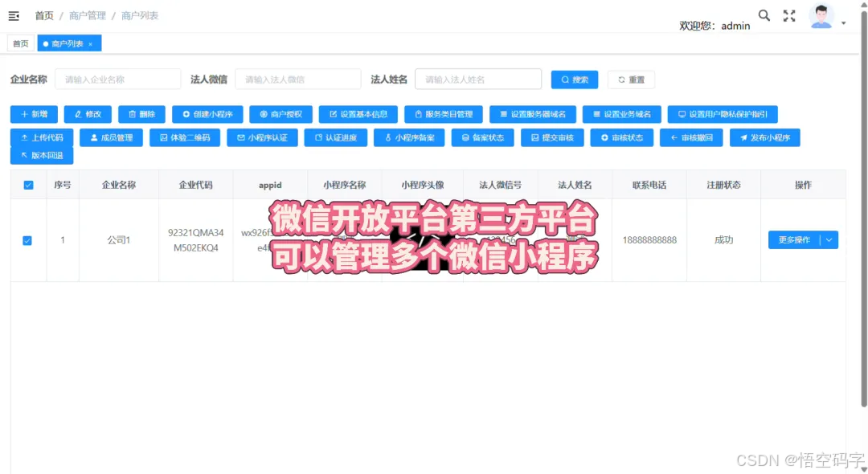
Task: Publish with 发布小程序
Action: (x=765, y=137)
